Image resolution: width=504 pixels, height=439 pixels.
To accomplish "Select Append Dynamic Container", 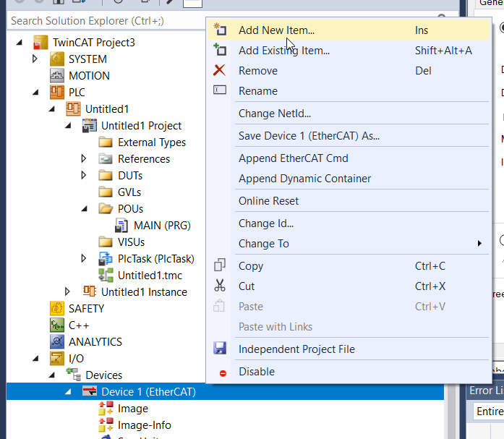I will point(349,179).
